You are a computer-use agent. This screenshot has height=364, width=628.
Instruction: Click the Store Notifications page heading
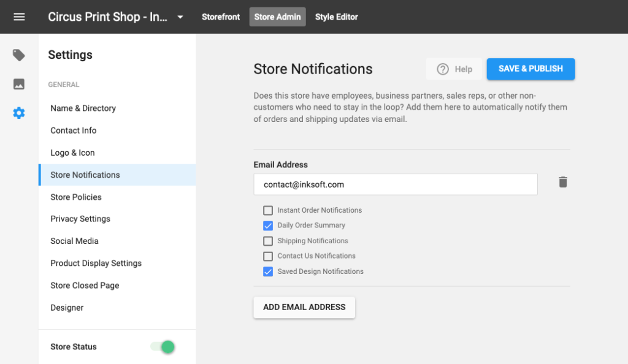coord(313,69)
